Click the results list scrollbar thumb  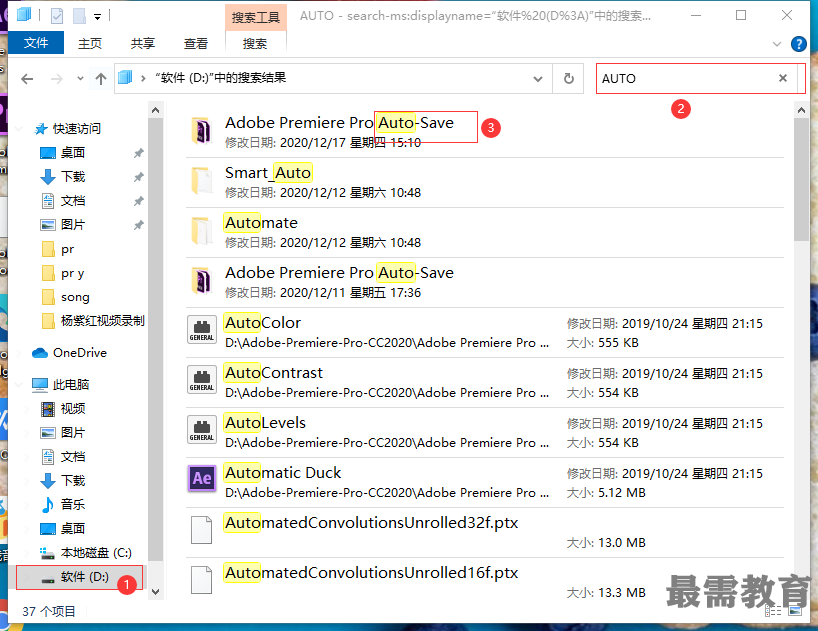801,179
